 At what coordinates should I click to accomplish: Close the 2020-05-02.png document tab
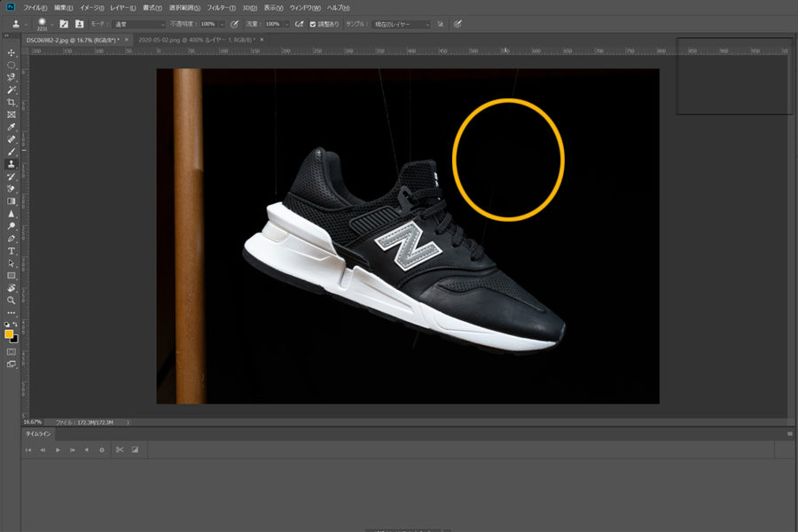[x=262, y=40]
